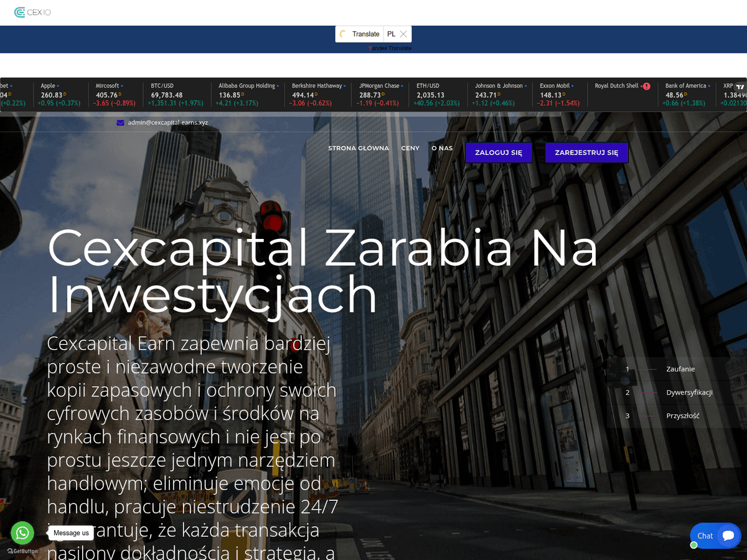
Task: Click the BTC/USD price 69,783.48
Action: (x=167, y=95)
